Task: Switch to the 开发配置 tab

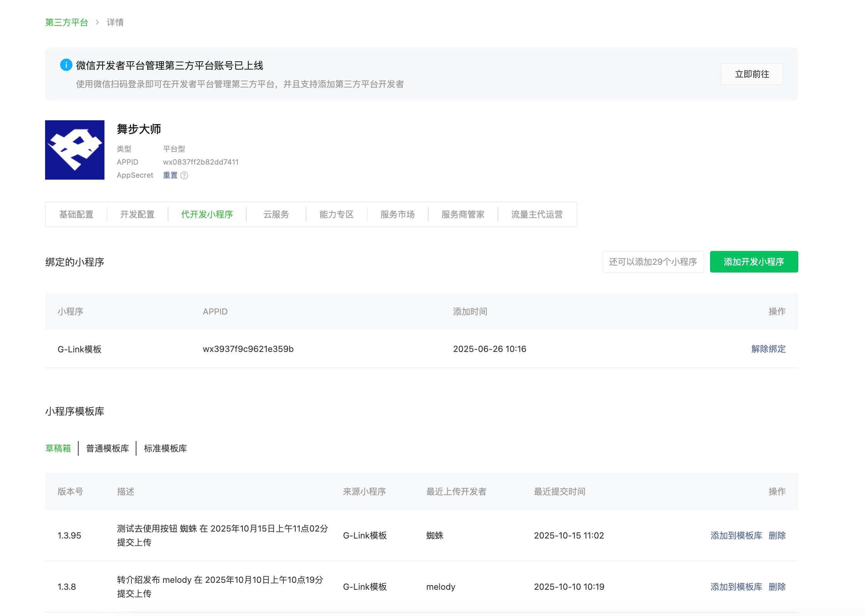Action: [x=137, y=214]
